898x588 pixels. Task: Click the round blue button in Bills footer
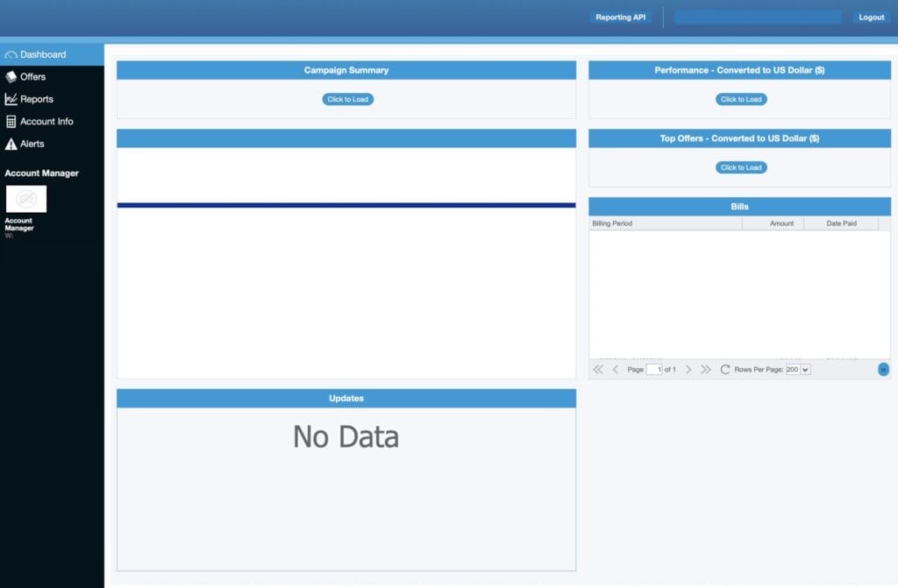(883, 370)
